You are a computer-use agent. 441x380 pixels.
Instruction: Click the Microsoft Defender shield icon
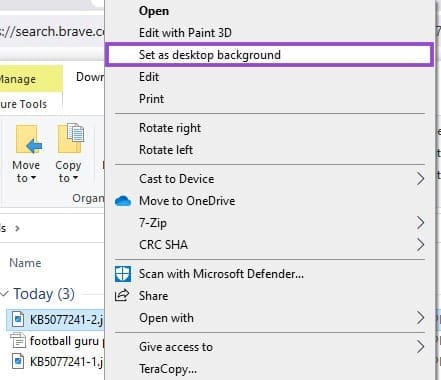122,274
